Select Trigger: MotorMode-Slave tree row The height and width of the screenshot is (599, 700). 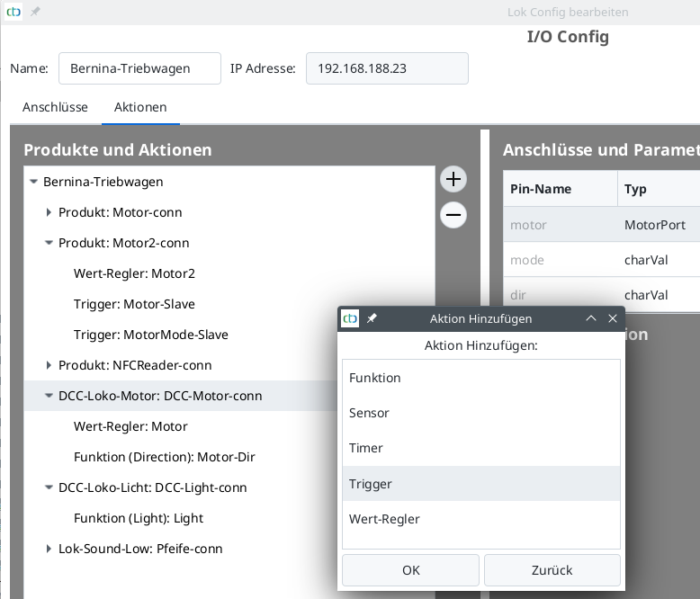(x=151, y=335)
